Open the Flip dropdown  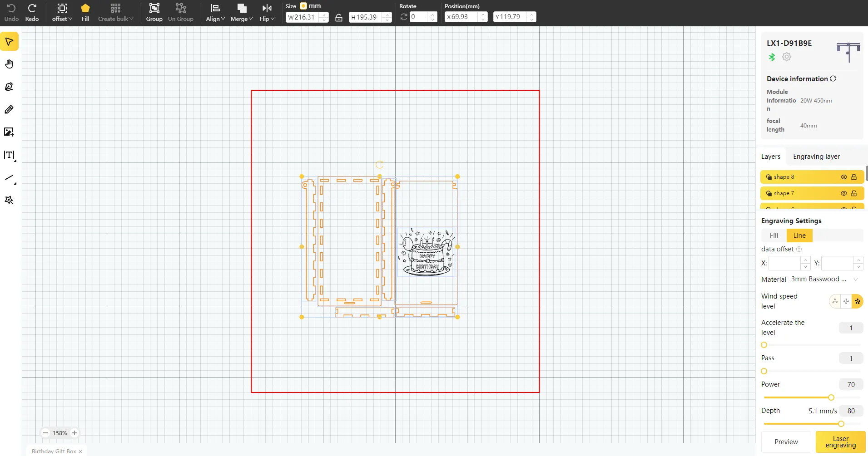[x=267, y=12]
